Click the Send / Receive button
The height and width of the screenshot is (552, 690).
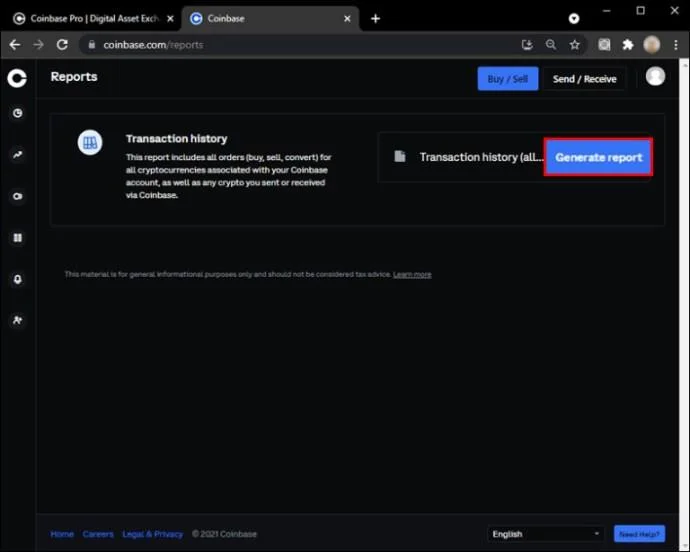pos(584,79)
